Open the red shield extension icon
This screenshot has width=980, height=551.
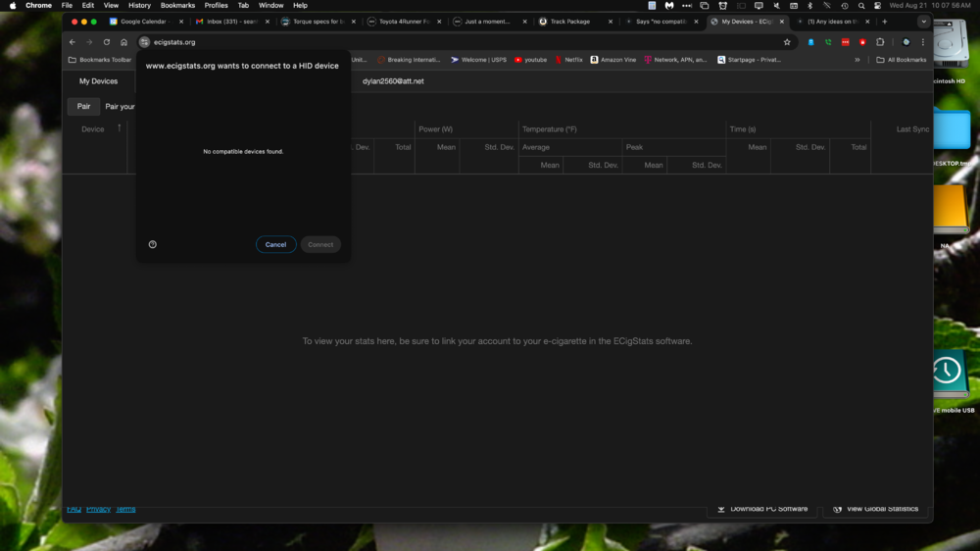pyautogui.click(x=862, y=42)
